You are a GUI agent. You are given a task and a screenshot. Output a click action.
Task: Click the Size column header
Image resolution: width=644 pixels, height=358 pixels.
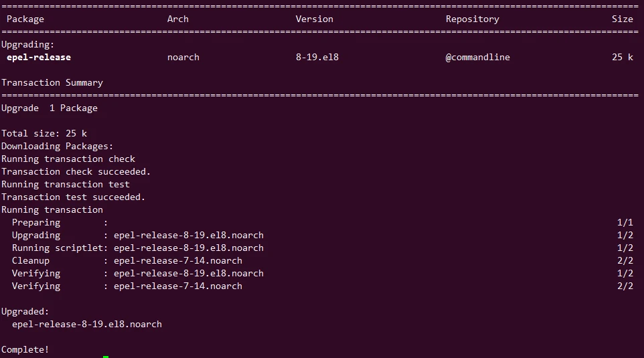click(x=622, y=19)
